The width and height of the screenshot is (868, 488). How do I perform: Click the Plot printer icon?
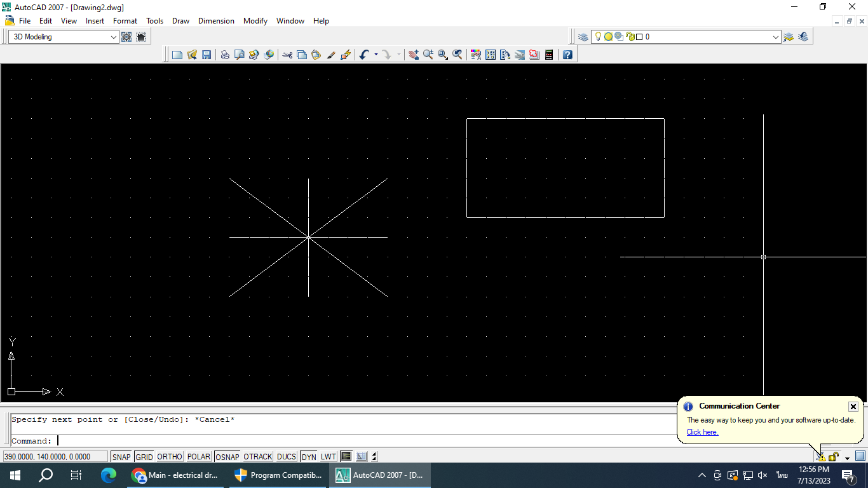point(225,55)
